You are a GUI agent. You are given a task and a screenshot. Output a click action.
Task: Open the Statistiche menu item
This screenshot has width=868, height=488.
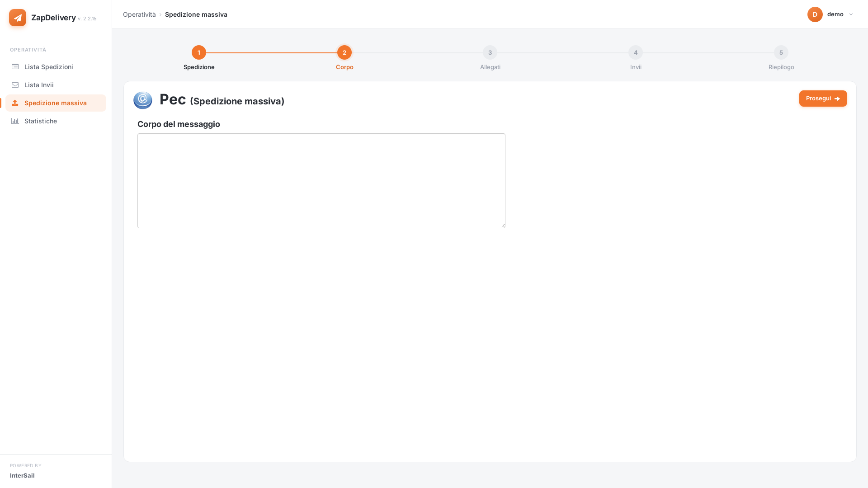click(56, 121)
